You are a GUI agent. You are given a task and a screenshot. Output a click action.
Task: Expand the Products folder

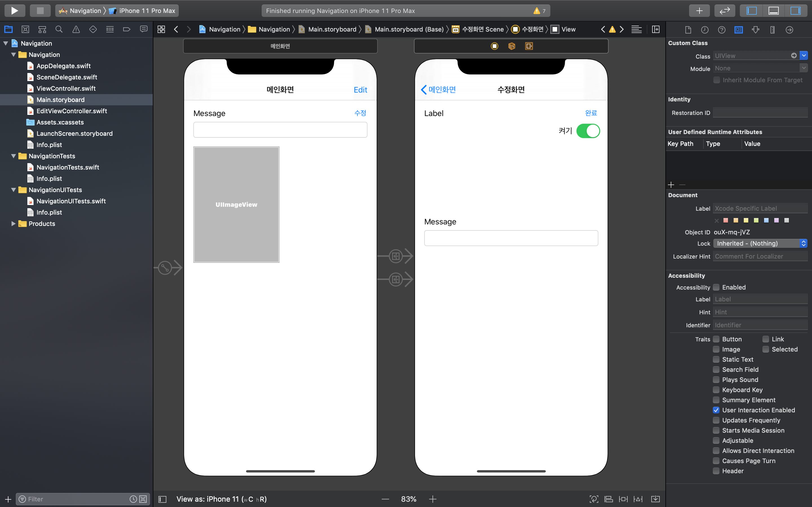point(14,224)
